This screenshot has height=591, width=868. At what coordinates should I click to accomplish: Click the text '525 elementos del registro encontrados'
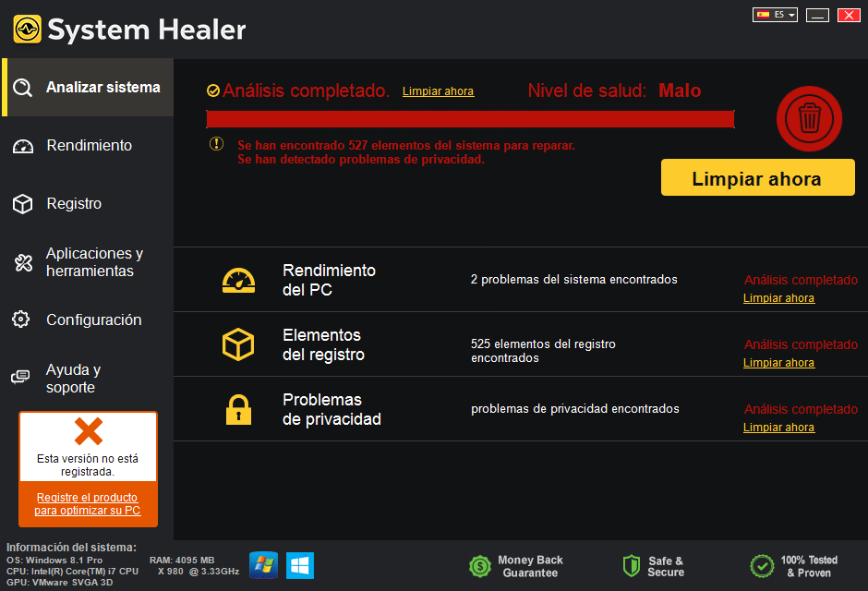[543, 351]
